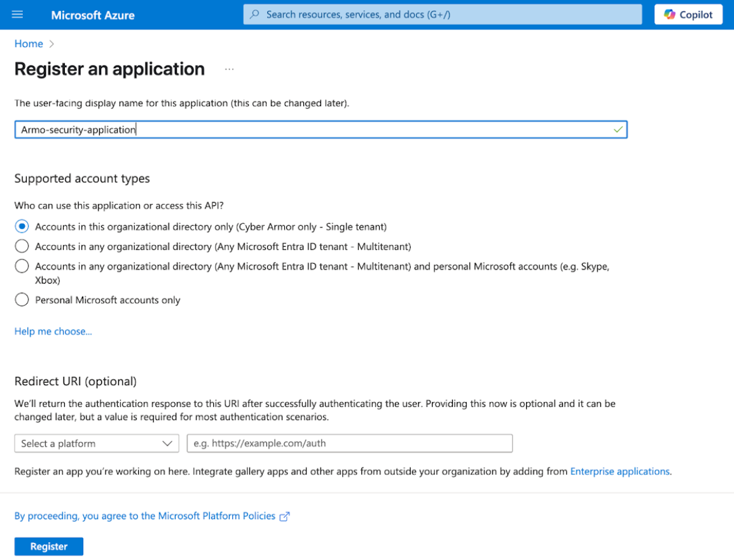Select Personal Microsoft accounts only option
The width and height of the screenshot is (734, 560).
click(22, 299)
